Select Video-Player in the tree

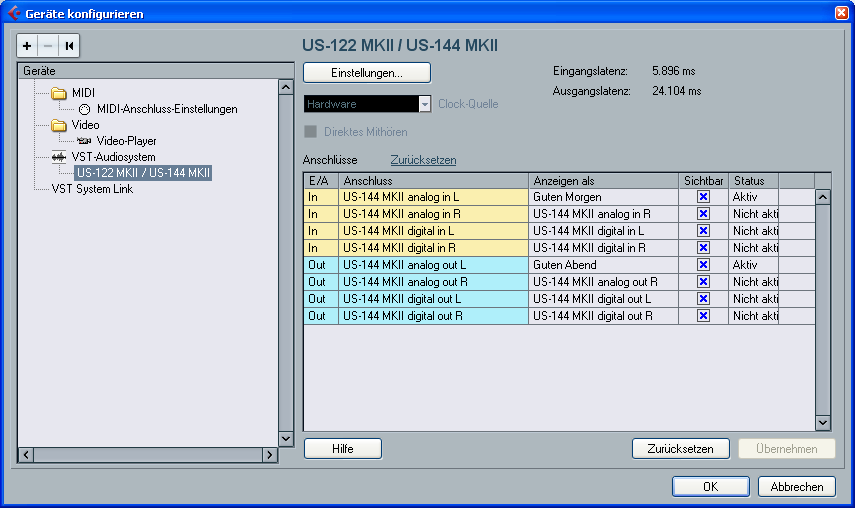pyautogui.click(x=126, y=141)
